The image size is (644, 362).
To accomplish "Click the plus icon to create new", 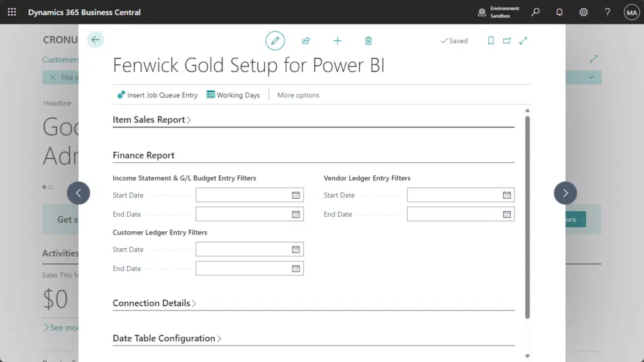I will [x=338, y=41].
